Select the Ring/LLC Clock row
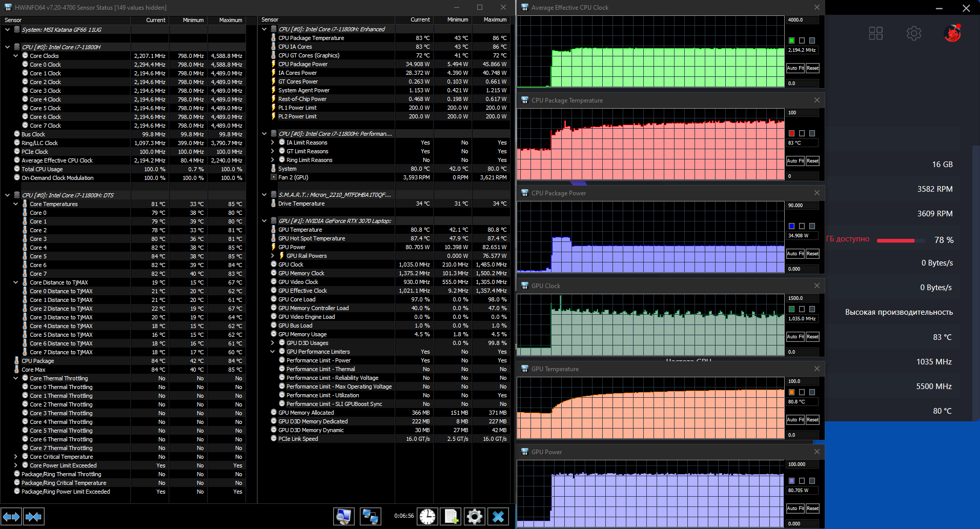The width and height of the screenshot is (980, 529). (x=122, y=143)
